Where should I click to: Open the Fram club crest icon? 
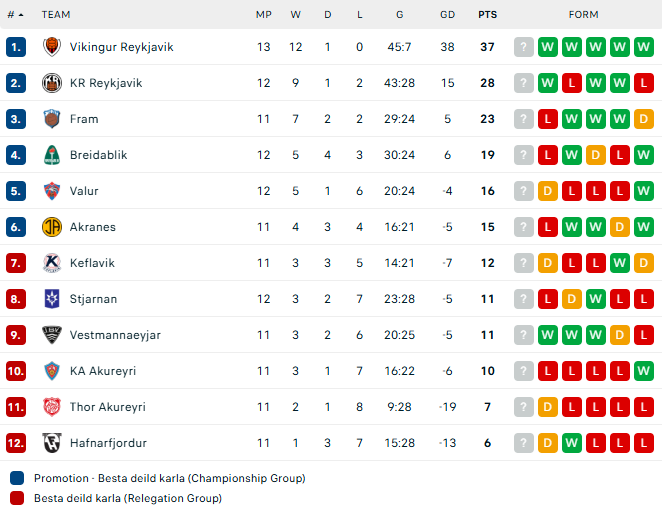[x=52, y=119]
